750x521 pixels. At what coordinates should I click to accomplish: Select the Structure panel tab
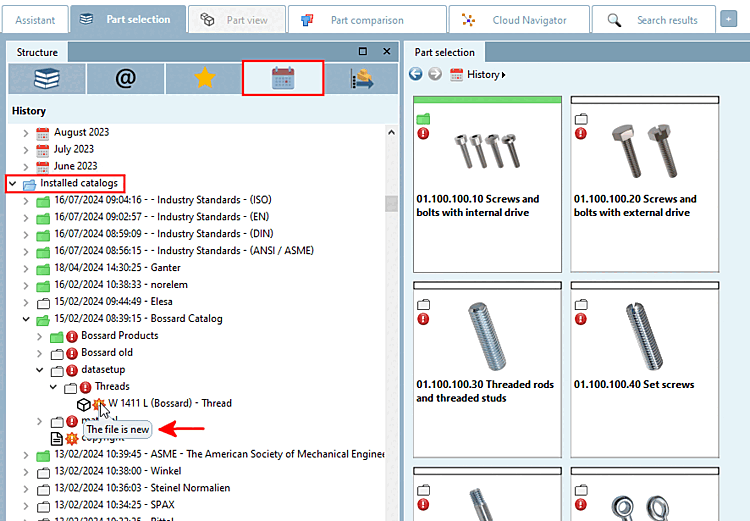[37, 52]
